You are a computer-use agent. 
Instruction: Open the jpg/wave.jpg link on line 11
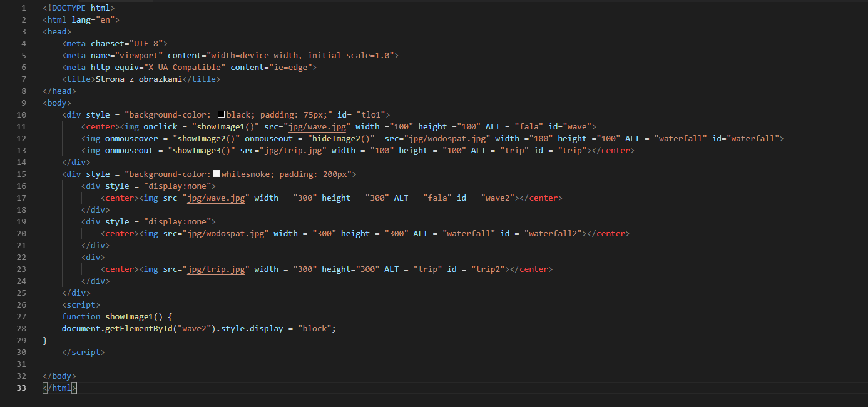(x=317, y=126)
